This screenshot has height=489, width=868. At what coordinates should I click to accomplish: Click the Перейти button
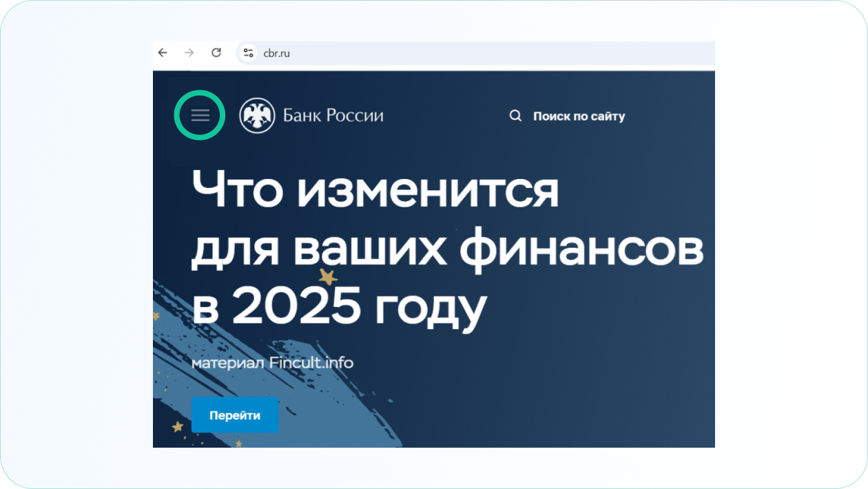pos(235,415)
